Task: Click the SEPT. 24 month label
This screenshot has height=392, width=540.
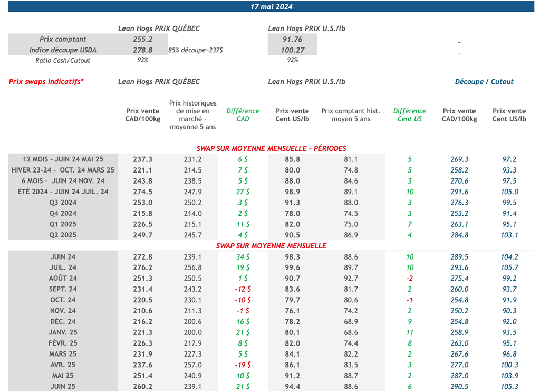Action: point(63,289)
